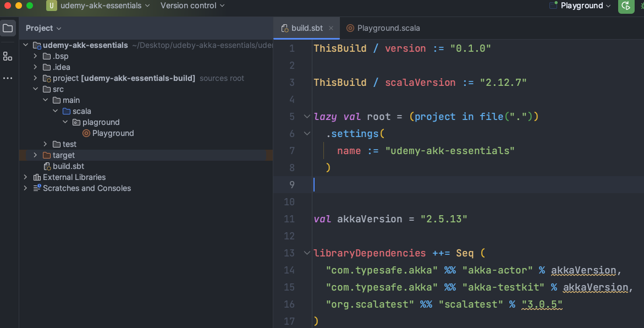Viewport: 644px width, 328px height.
Task: Click the underlined "3.0.5" scalatest version
Action: 542,304
